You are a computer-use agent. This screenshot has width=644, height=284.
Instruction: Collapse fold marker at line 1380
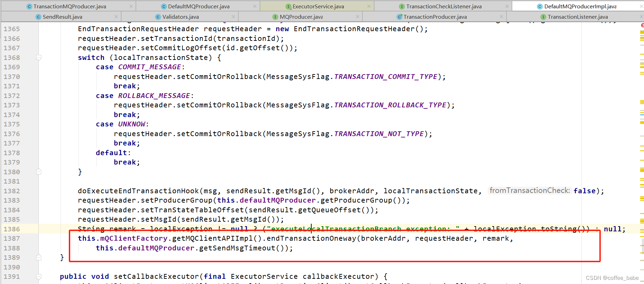39,172
